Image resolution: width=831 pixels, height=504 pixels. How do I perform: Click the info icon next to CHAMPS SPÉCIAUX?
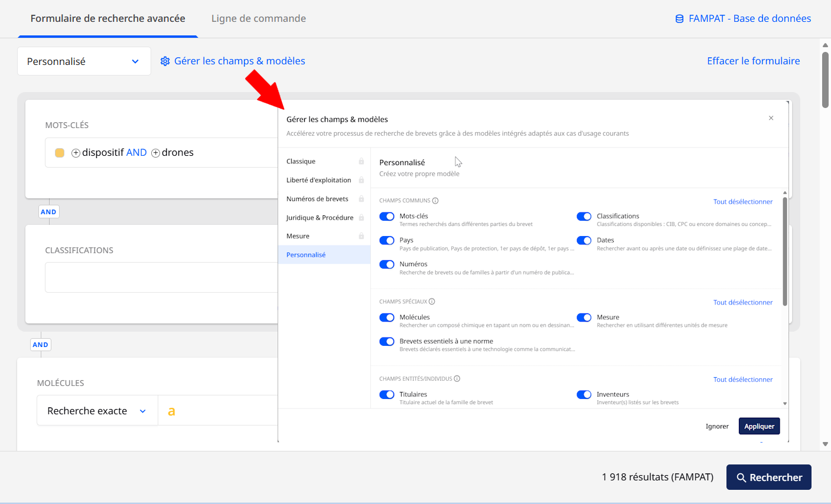point(432,302)
